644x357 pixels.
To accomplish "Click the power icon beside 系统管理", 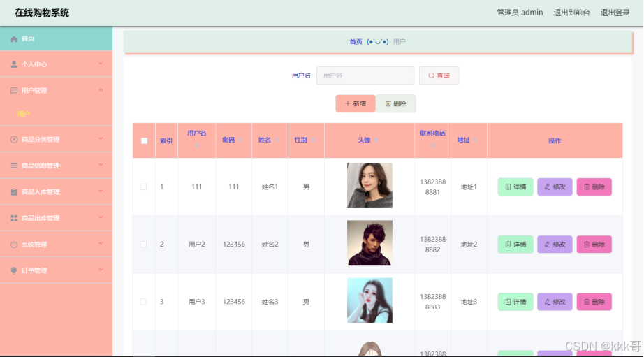I will tap(14, 245).
